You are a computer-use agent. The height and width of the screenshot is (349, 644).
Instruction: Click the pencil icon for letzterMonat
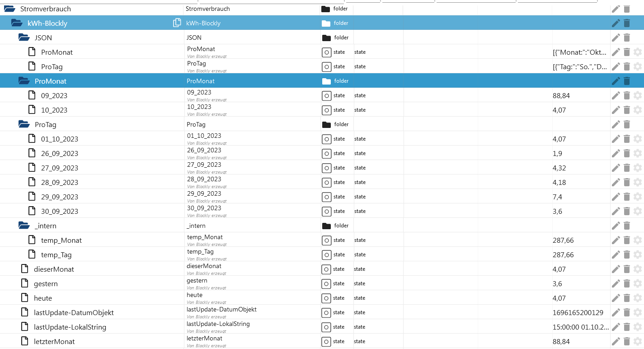pyautogui.click(x=616, y=341)
